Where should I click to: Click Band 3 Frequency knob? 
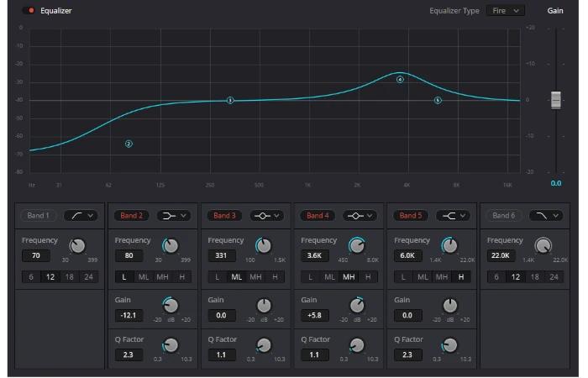(264, 246)
